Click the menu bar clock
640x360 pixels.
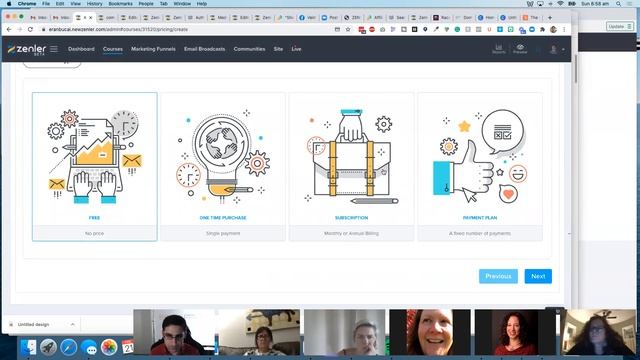pos(594,4)
